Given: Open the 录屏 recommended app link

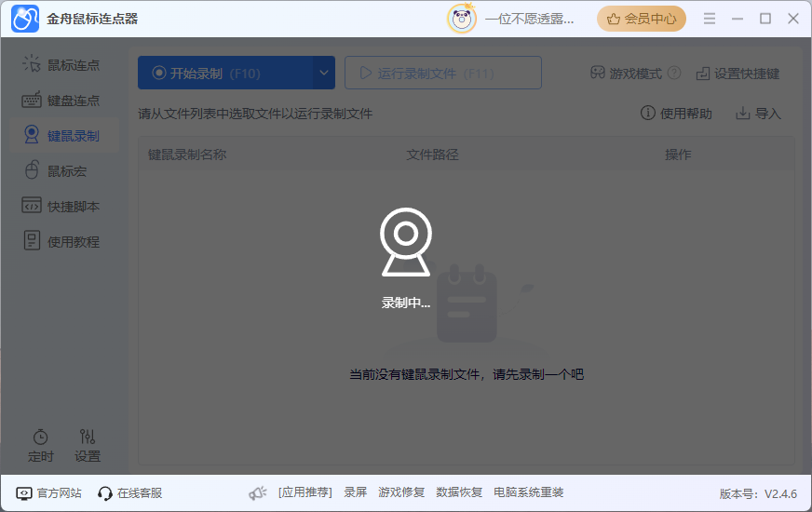Looking at the screenshot, I should [x=356, y=492].
